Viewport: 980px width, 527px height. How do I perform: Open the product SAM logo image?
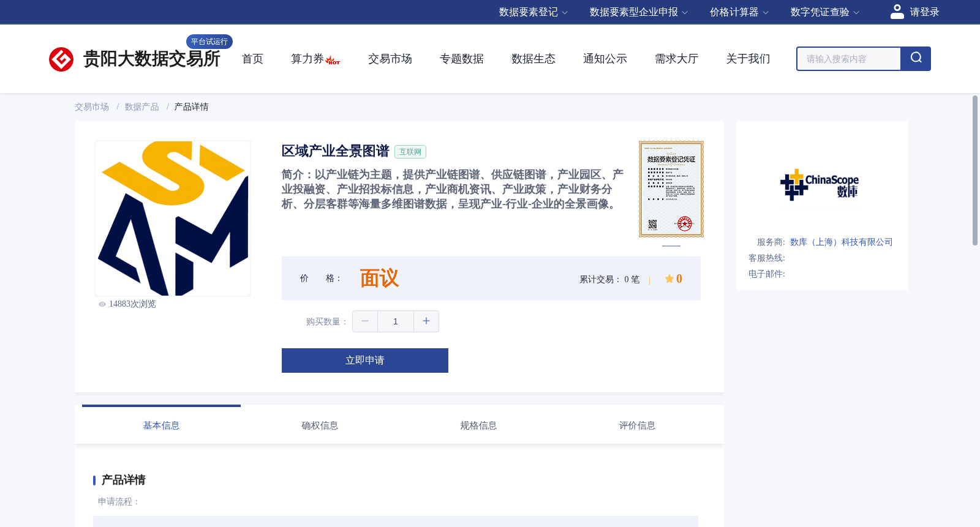point(173,219)
